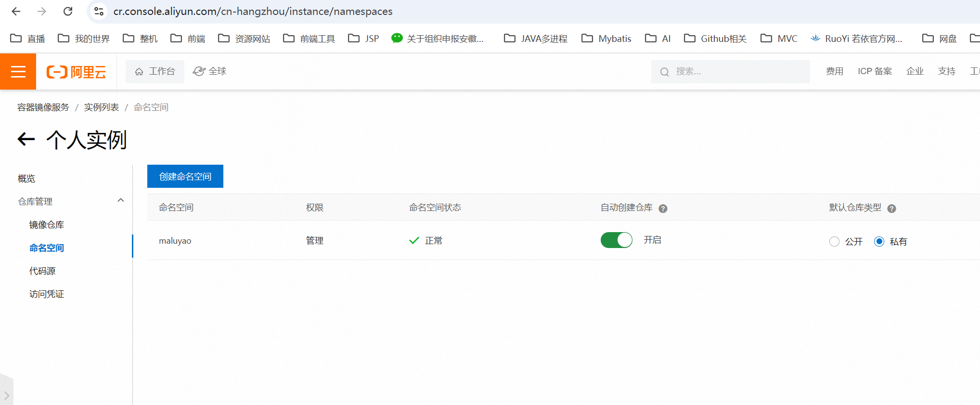Click the back arrow beside 个人实例
The width and height of the screenshot is (980, 405).
(x=26, y=140)
